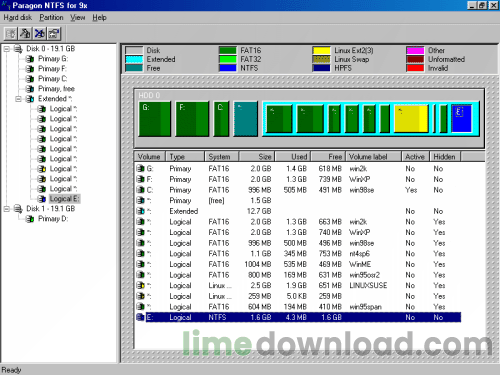Image resolution: width=500 pixels, height=375 pixels.
Task: Click the row icon for the Extended 12.7 GB entry
Action: click(140, 211)
